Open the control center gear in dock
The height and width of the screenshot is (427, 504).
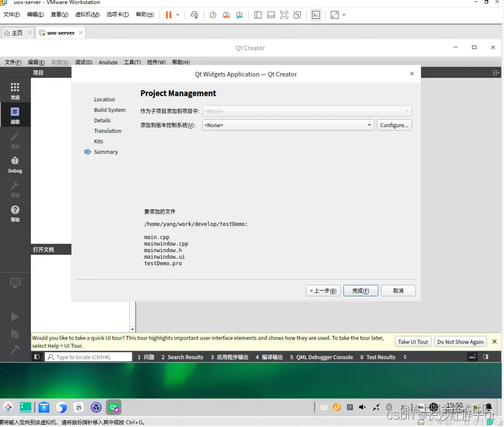[96, 408]
